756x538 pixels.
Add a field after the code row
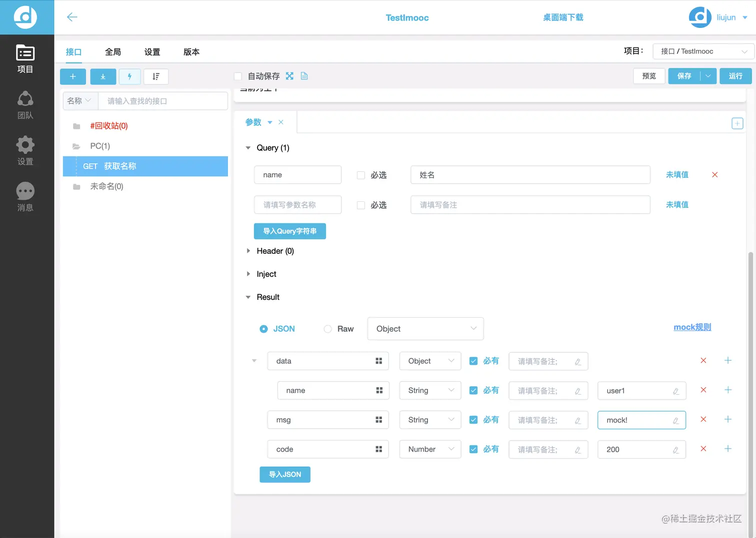[x=728, y=449]
